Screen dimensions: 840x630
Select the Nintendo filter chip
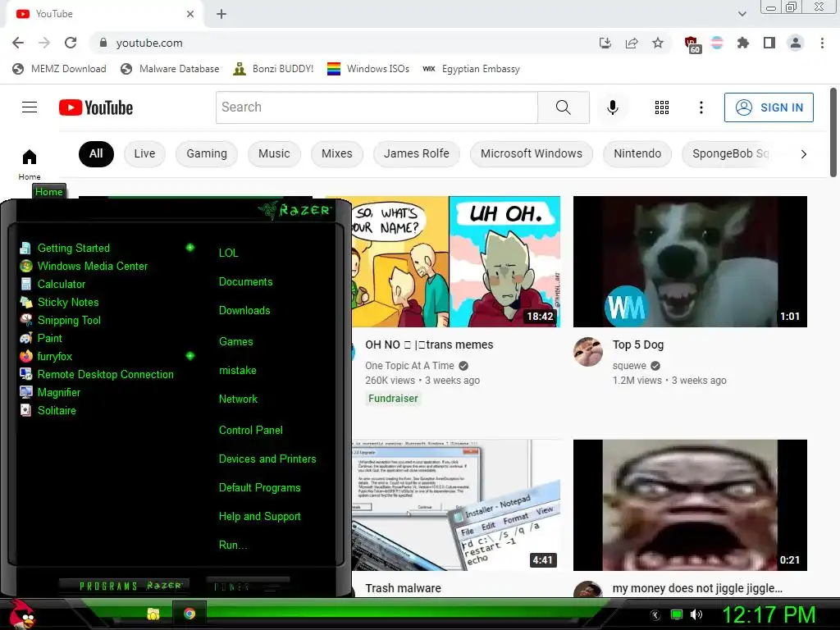pos(637,153)
